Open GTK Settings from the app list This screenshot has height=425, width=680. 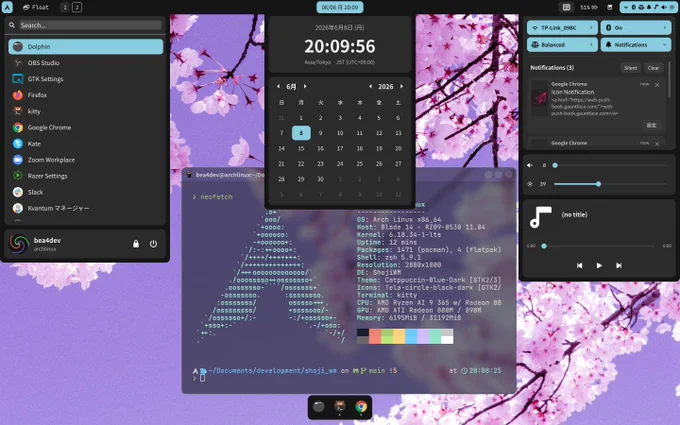tap(86, 79)
